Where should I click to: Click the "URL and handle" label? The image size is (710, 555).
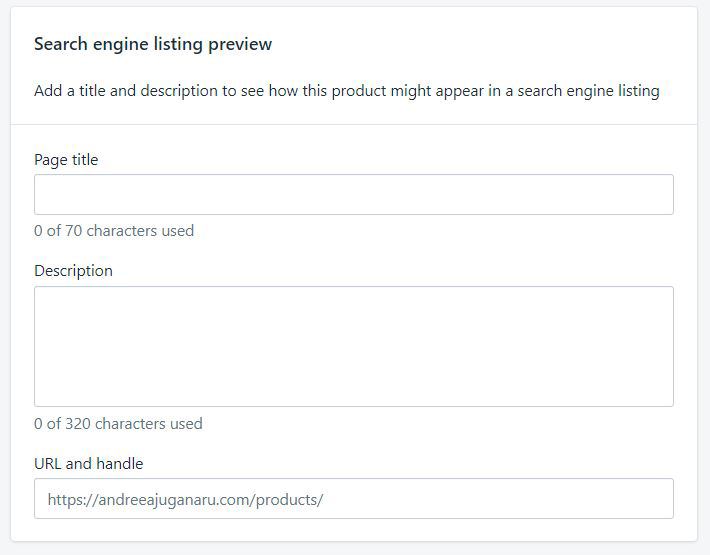[x=88, y=463]
